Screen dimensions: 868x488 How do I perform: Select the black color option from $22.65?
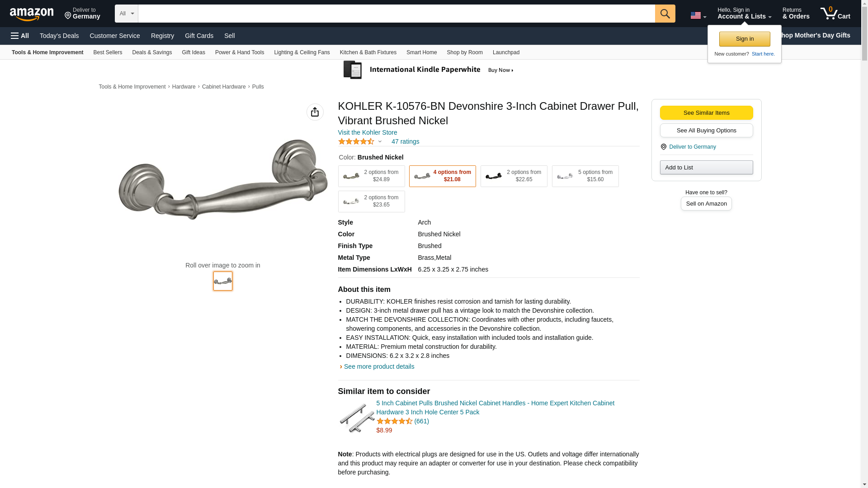[514, 176]
